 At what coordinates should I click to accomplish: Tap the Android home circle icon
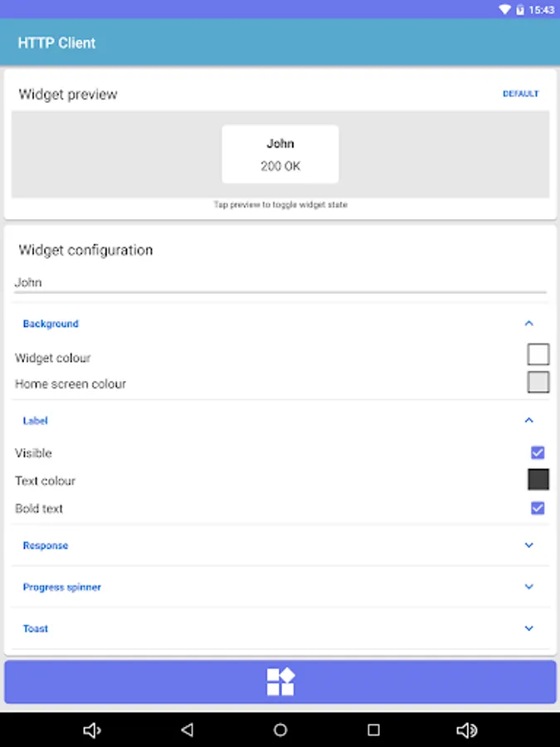point(280,730)
